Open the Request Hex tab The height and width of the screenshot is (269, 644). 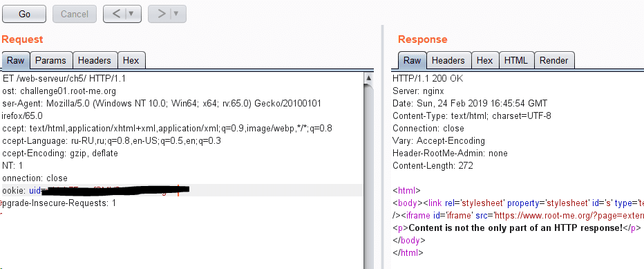131,60
